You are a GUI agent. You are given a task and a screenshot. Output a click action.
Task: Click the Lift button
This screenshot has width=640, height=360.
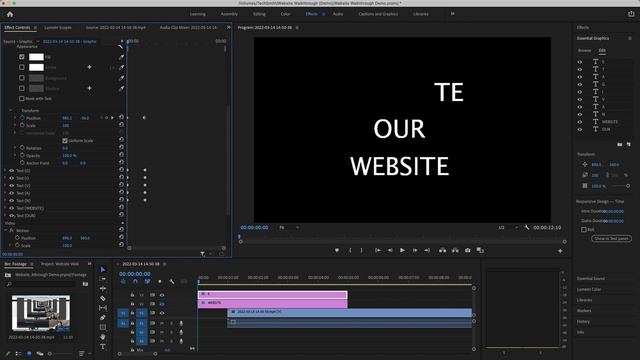(x=442, y=250)
